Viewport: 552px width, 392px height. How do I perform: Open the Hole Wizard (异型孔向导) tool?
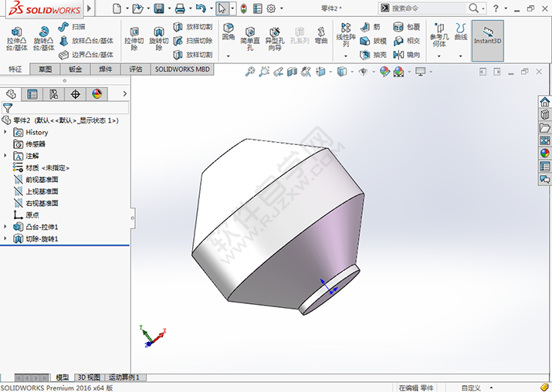274,37
